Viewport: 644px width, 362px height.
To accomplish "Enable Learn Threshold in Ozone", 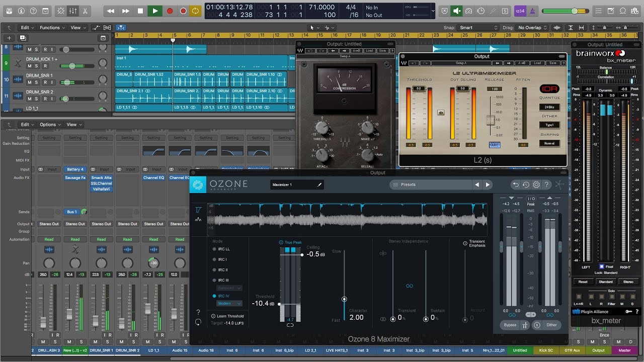I will click(228, 316).
